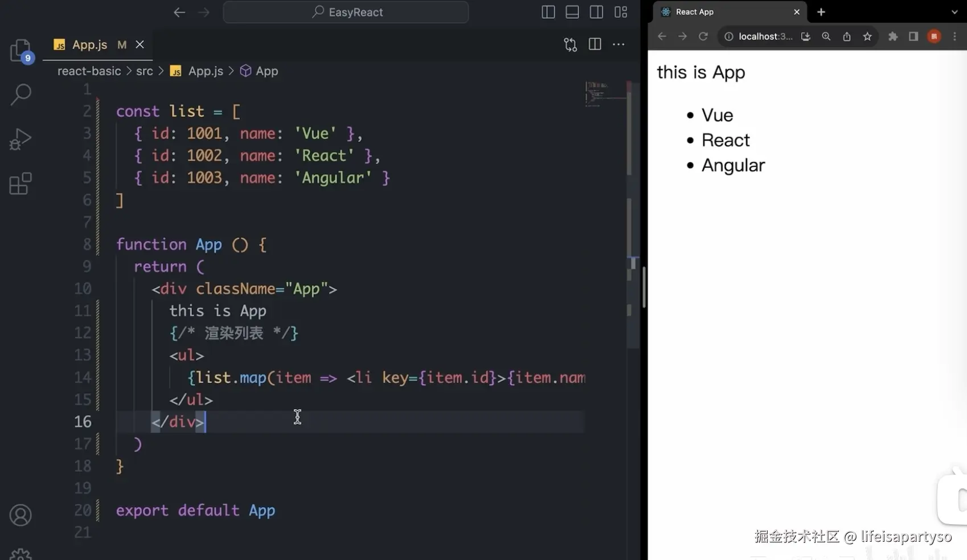Toggle the bottom panel layout icon

(x=572, y=12)
